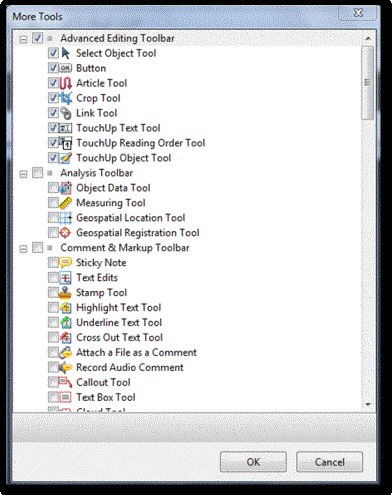
Task: Select the Geospatial Registration Tool text
Action: [138, 233]
